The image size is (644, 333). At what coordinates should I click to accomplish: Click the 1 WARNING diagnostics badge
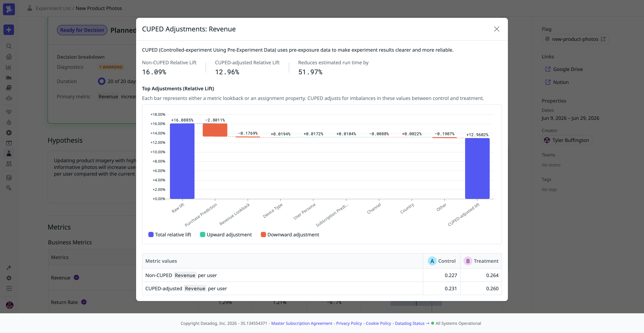coord(111,67)
